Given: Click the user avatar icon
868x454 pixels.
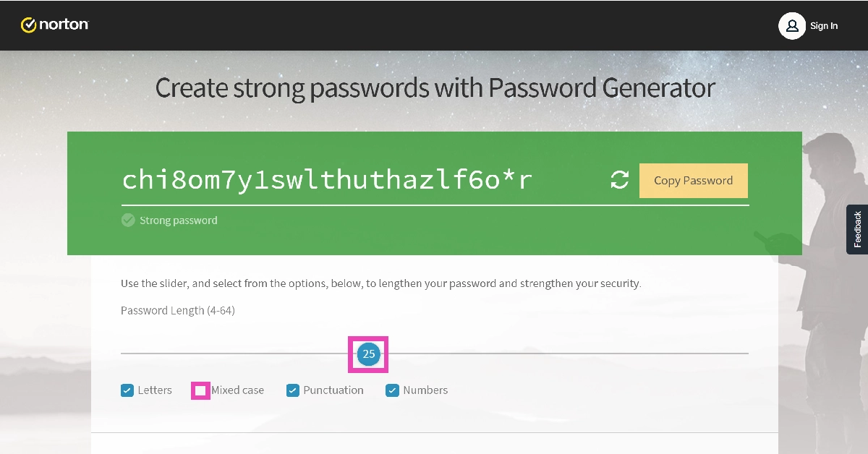Looking at the screenshot, I should coord(792,26).
